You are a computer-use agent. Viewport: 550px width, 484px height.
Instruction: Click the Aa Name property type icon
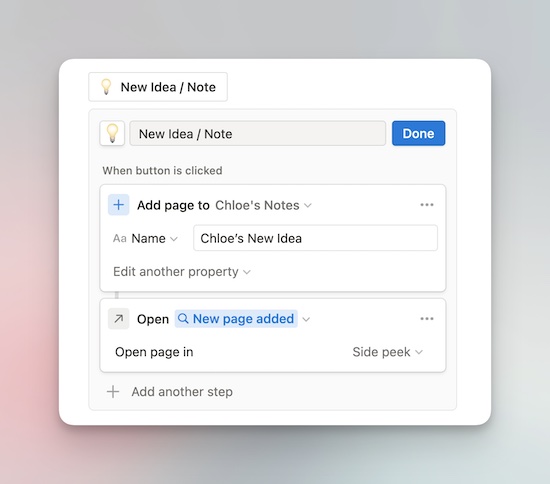tap(120, 238)
